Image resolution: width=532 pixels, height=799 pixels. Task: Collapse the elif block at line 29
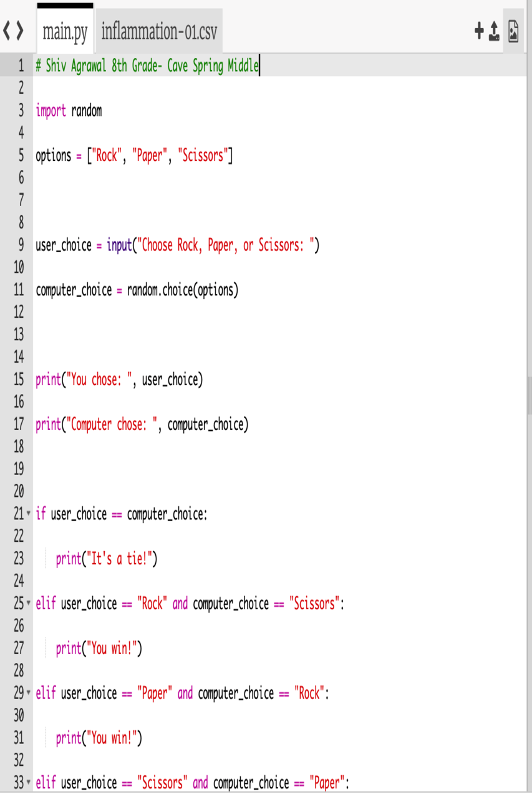28,694
